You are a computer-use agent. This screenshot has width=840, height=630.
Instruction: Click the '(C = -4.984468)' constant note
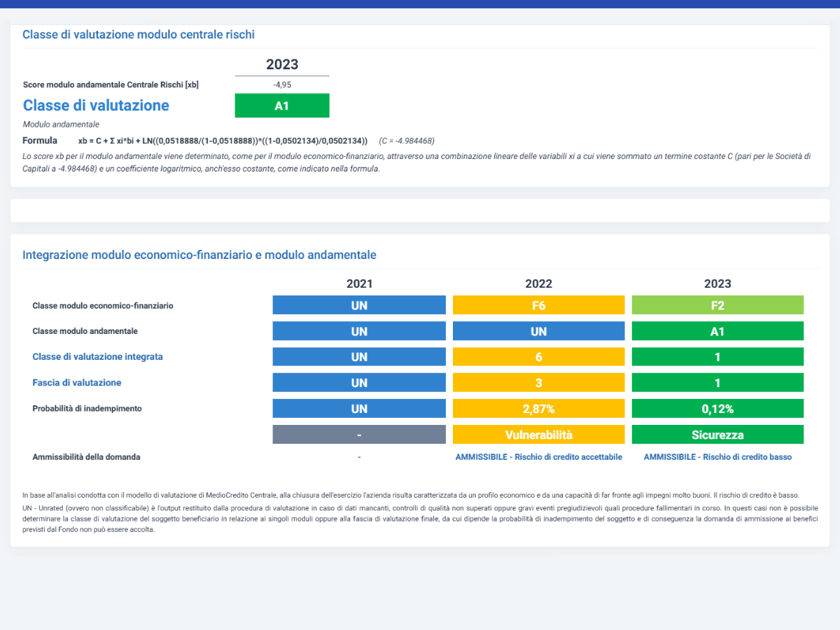[x=407, y=141]
